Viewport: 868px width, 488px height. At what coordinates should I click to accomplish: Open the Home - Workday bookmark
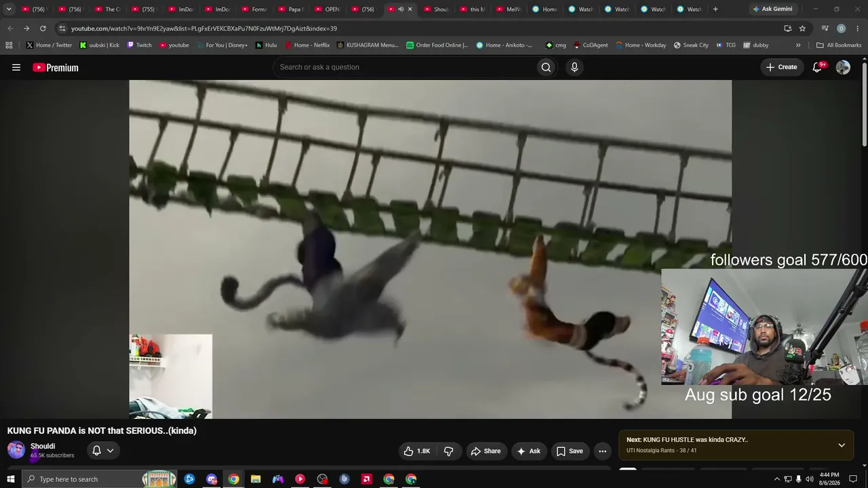(x=641, y=45)
